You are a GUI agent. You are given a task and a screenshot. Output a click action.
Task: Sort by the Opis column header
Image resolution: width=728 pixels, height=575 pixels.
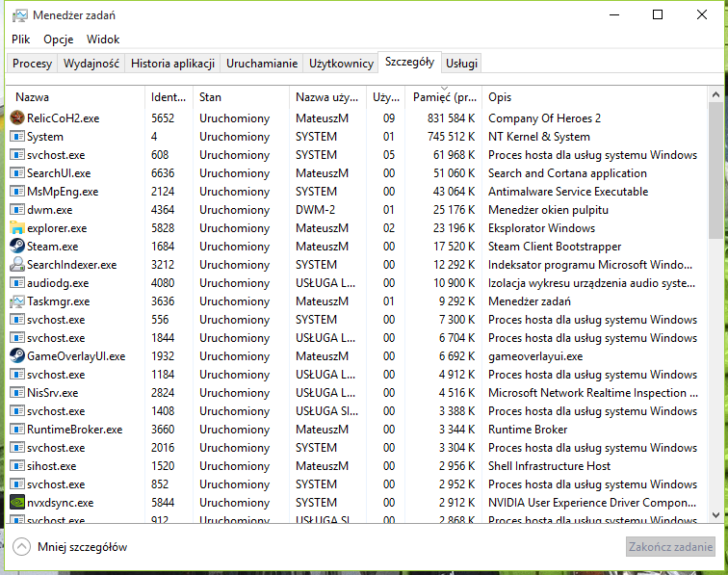coord(594,97)
